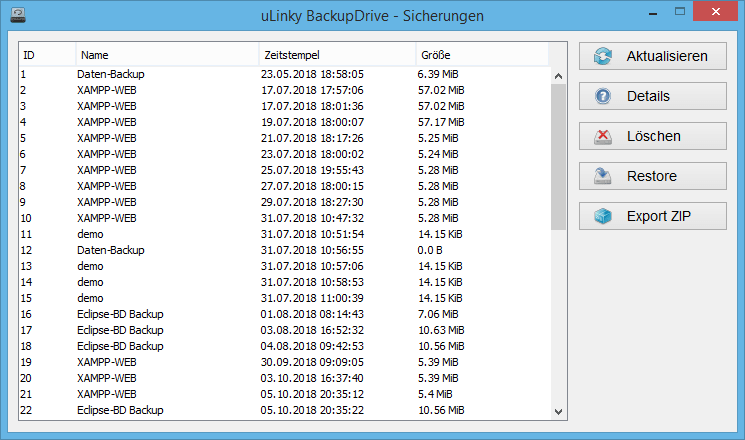Click the Aktualisieren button label

[x=667, y=56]
